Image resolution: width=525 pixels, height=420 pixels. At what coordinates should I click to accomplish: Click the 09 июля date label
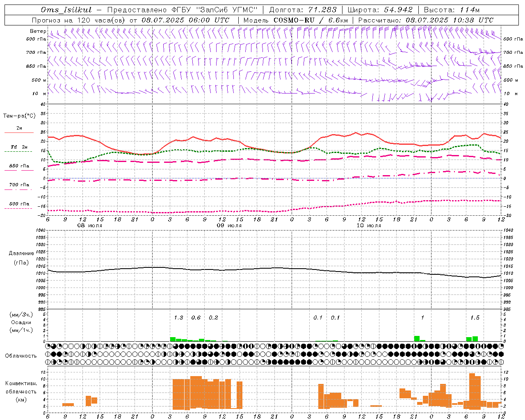click(x=229, y=226)
